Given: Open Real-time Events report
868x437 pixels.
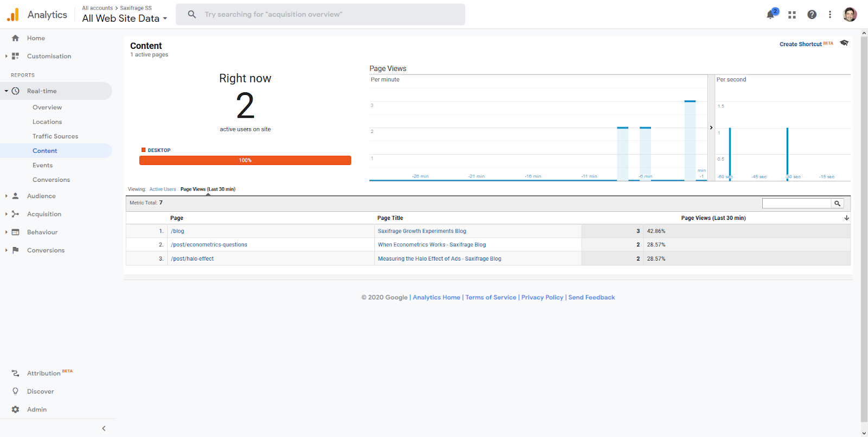Looking at the screenshot, I should [x=42, y=166].
